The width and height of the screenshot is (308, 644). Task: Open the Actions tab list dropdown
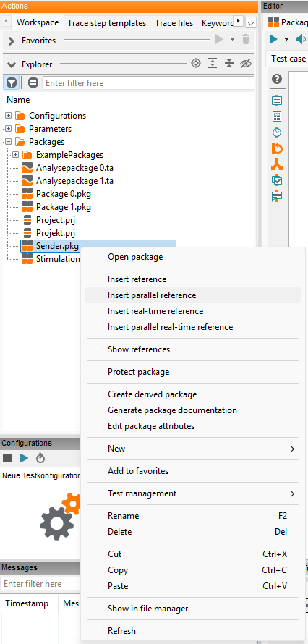point(251,23)
